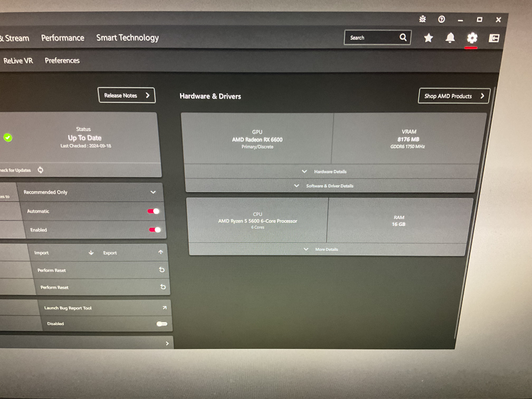This screenshot has width=532, height=399.
Task: Click the GDDR6 1750 MHz text
Action: click(x=407, y=147)
